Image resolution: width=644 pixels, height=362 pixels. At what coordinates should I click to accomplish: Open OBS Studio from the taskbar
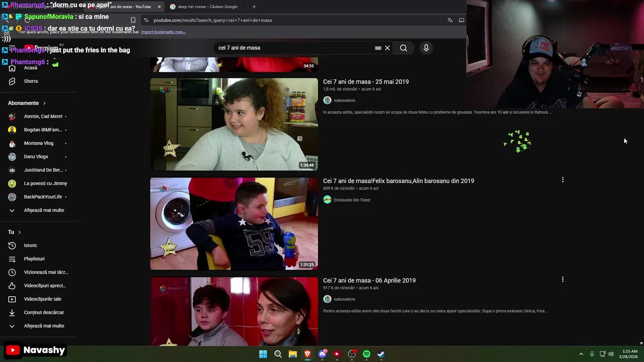point(352,354)
